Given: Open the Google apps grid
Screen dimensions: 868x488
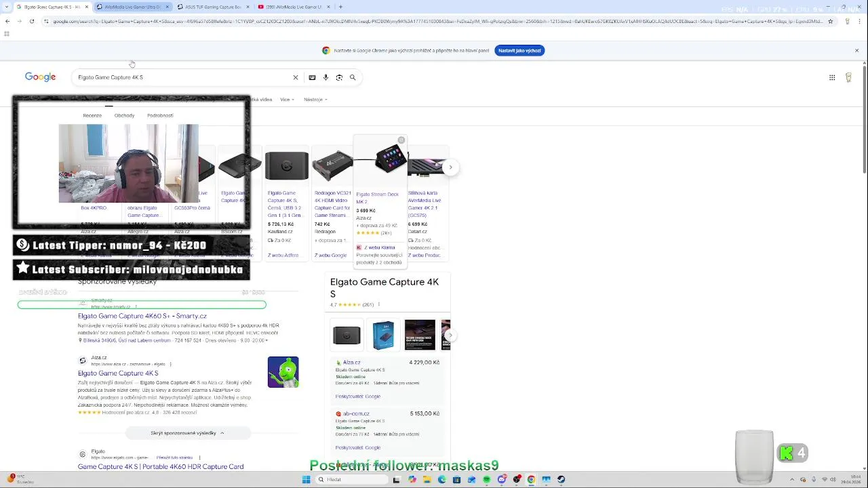Looking at the screenshot, I should pyautogui.click(x=832, y=77).
